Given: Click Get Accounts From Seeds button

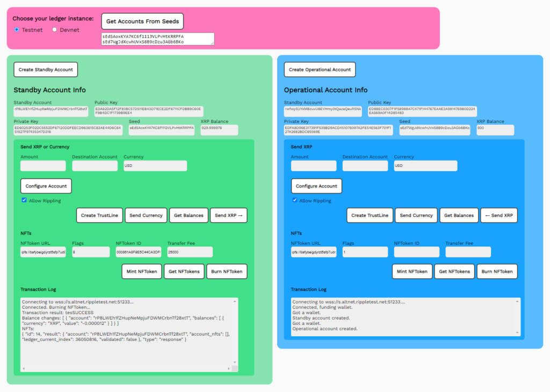Looking at the screenshot, I should [142, 21].
